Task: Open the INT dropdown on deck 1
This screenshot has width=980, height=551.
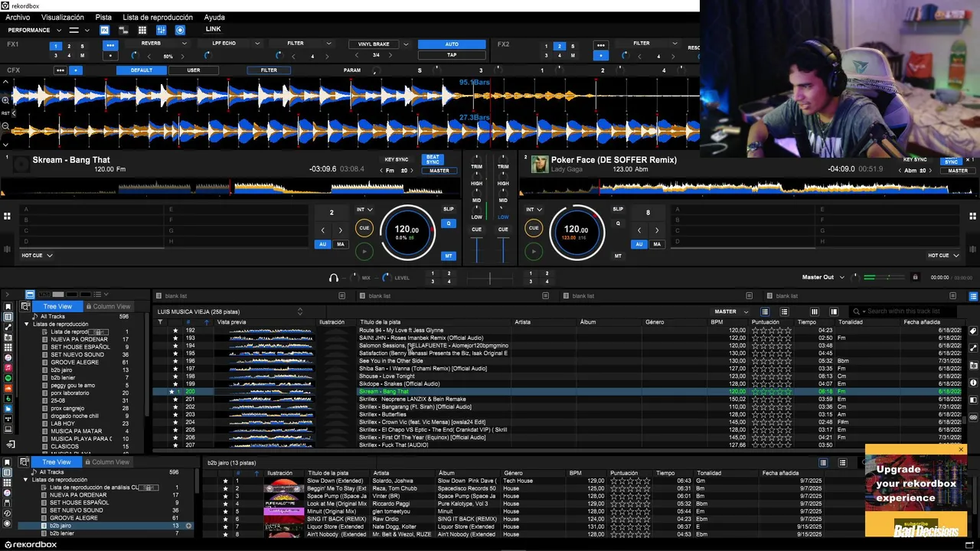Action: pos(364,209)
